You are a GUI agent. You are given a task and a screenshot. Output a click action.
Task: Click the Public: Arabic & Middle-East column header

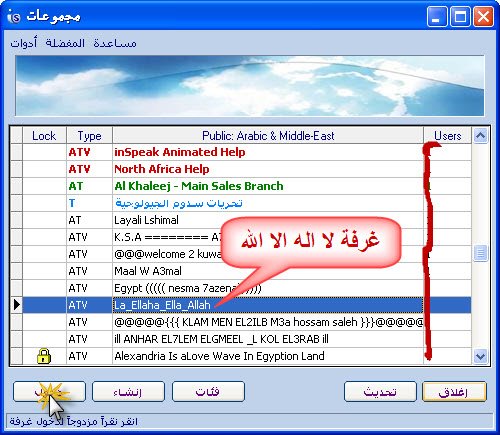point(268,136)
